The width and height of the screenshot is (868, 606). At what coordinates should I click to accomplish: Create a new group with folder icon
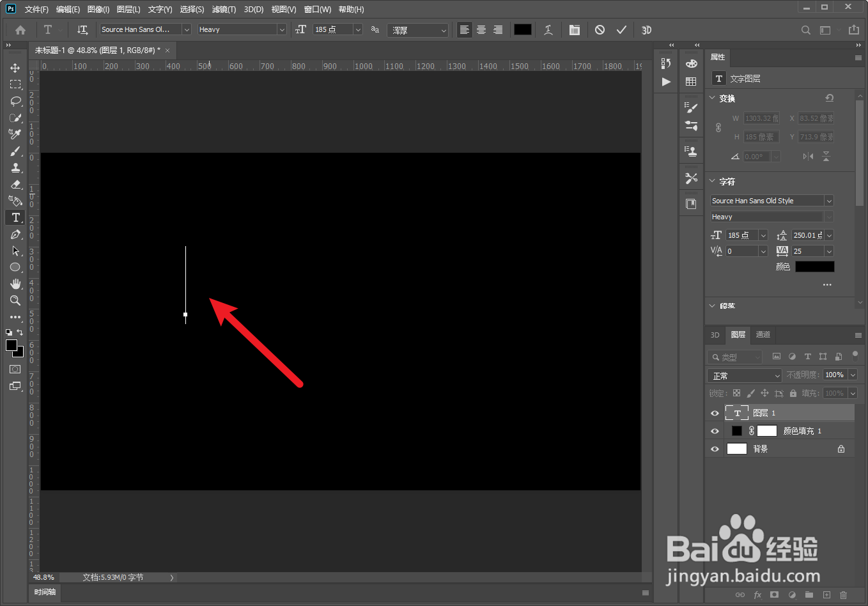click(x=809, y=594)
